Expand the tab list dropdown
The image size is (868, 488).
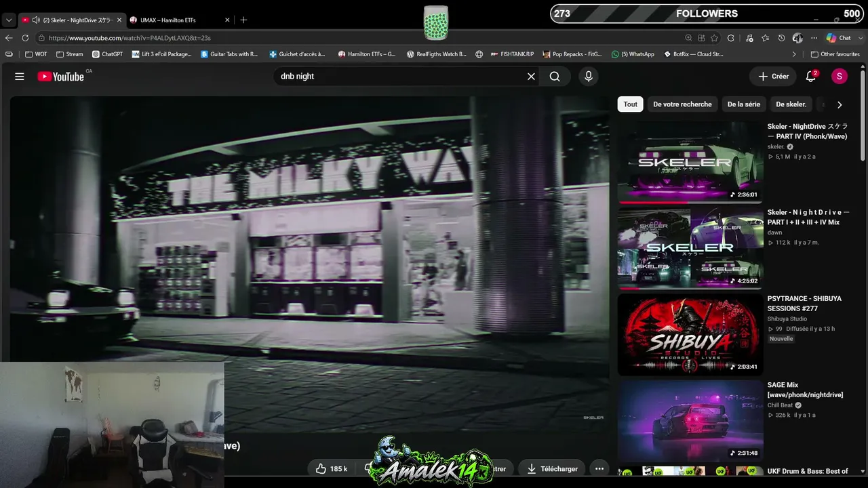[9, 20]
